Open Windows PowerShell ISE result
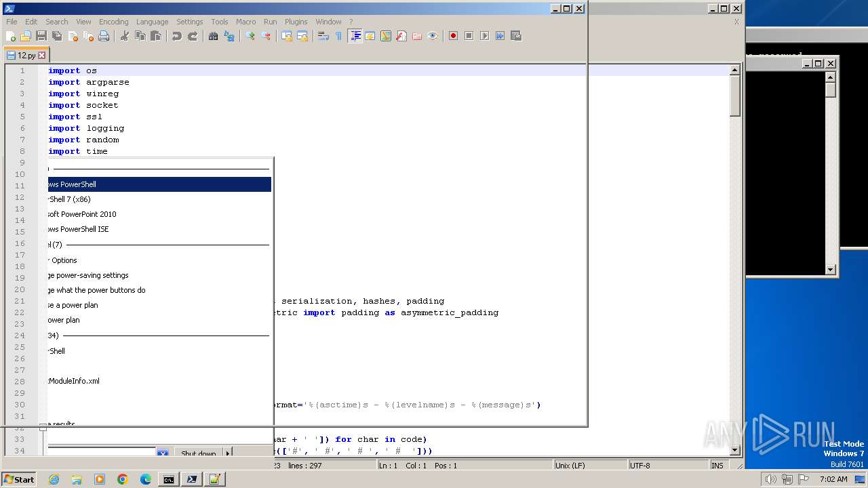Viewport: 868px width, 488px height. coord(159,229)
